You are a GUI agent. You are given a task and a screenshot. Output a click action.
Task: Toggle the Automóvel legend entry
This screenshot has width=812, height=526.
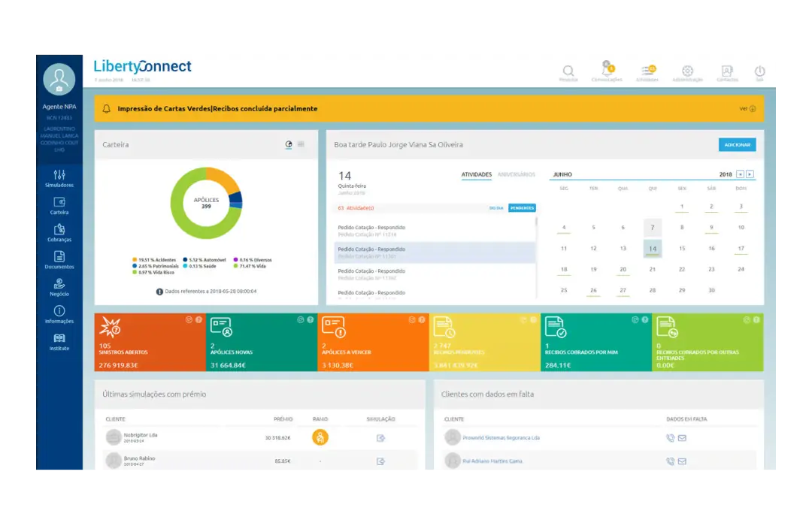[x=207, y=260]
